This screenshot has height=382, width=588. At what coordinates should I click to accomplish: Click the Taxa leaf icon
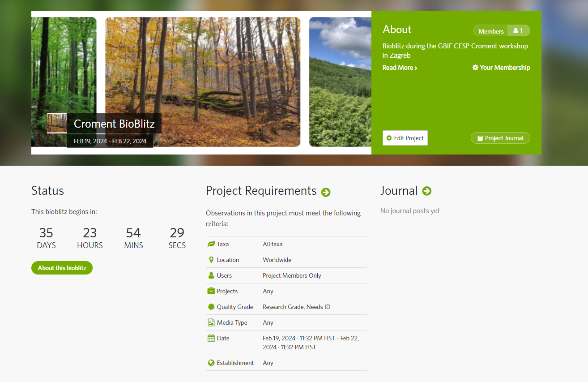211,244
